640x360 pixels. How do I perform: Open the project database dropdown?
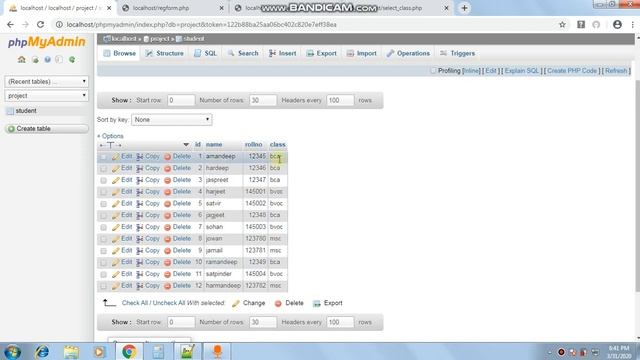point(47,96)
